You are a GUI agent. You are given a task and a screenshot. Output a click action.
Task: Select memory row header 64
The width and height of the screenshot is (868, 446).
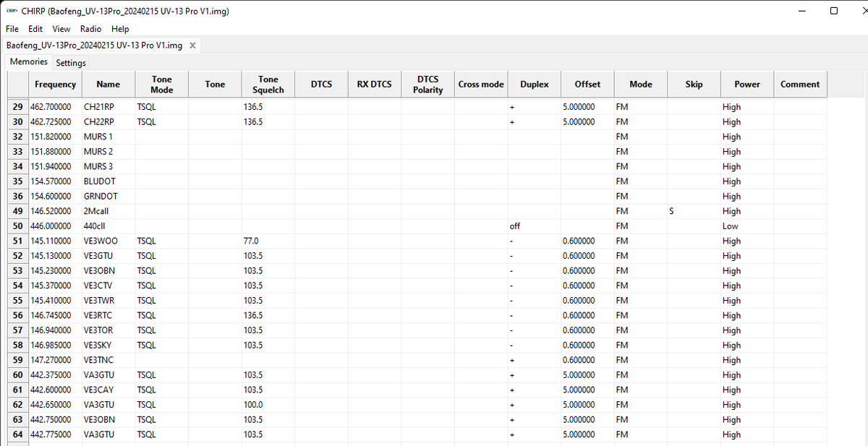coord(17,434)
